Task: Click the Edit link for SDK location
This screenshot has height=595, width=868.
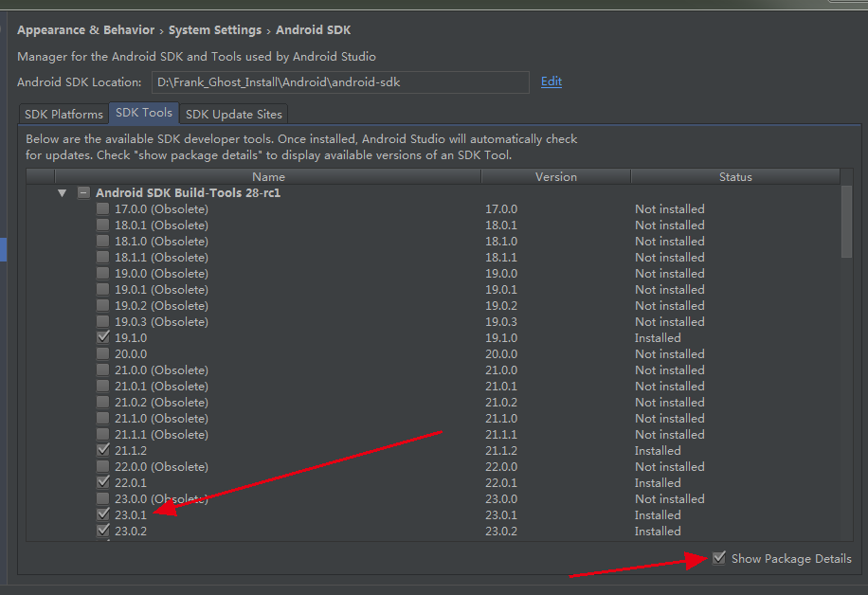Action: tap(552, 81)
